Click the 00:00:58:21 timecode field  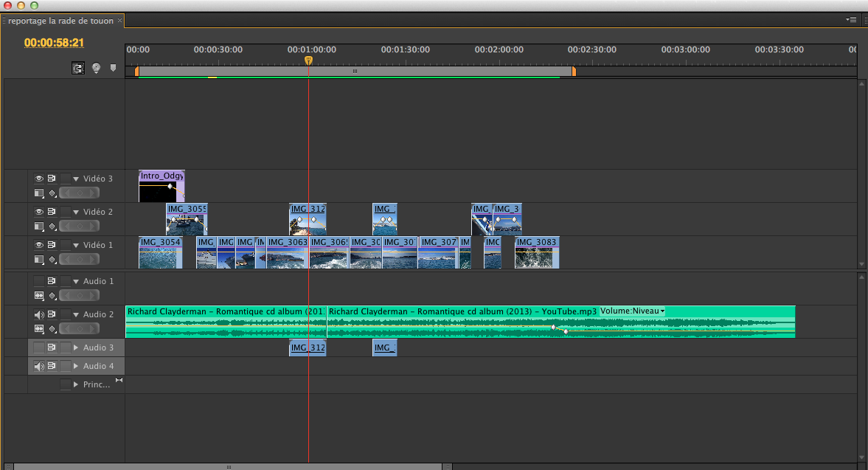[54, 43]
